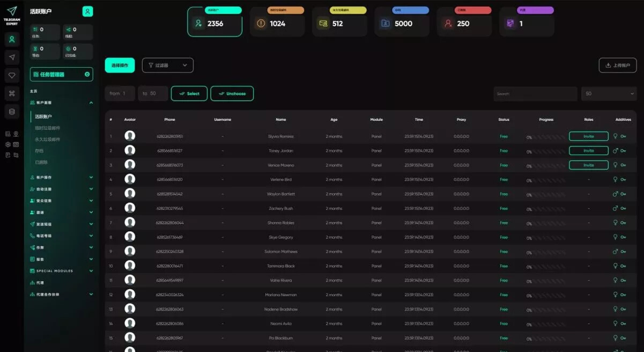The height and width of the screenshot is (352, 644).
Task: Click the 上传账户 upload button
Action: tap(617, 65)
